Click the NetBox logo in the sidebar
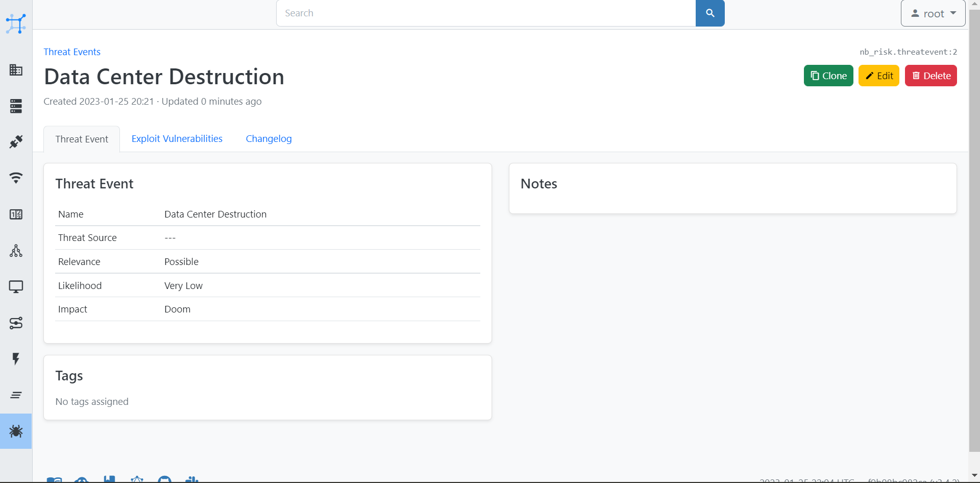 [16, 23]
